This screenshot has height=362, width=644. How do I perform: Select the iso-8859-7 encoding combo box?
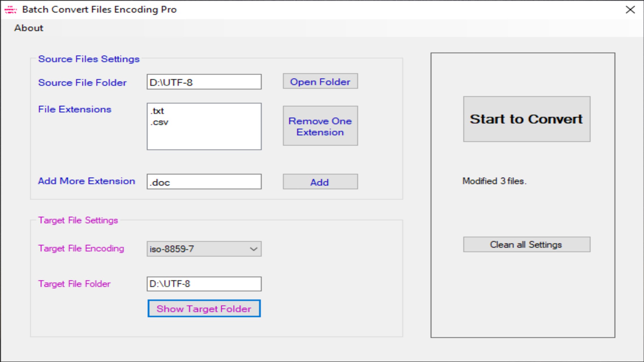[x=198, y=249]
